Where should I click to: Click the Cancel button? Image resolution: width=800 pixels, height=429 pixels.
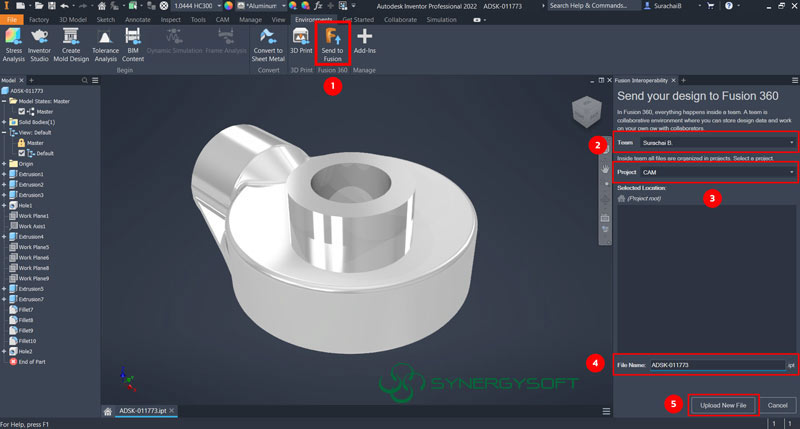tap(778, 405)
